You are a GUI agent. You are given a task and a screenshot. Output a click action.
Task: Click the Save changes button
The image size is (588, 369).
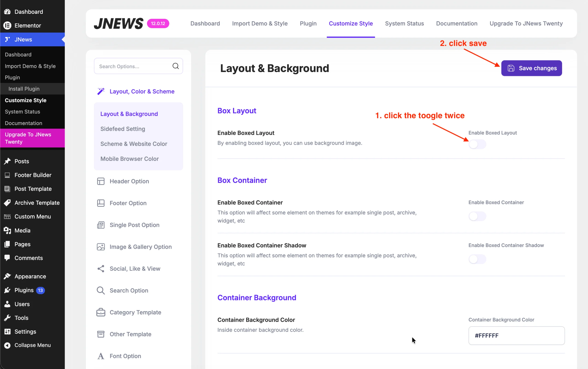[x=531, y=68]
